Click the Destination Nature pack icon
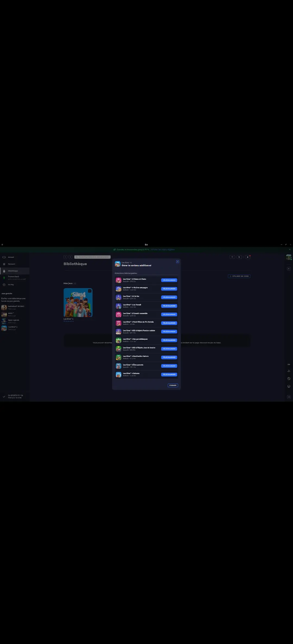This screenshot has height=644, width=293. [119, 358]
